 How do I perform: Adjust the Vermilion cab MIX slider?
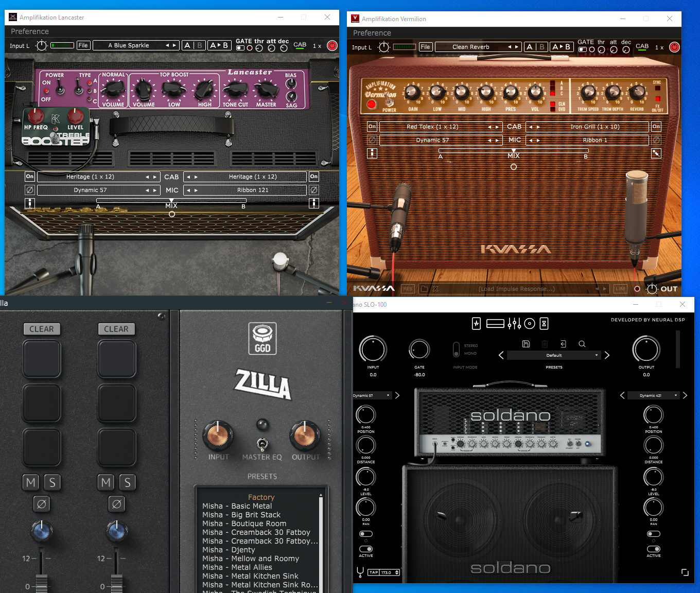click(513, 151)
